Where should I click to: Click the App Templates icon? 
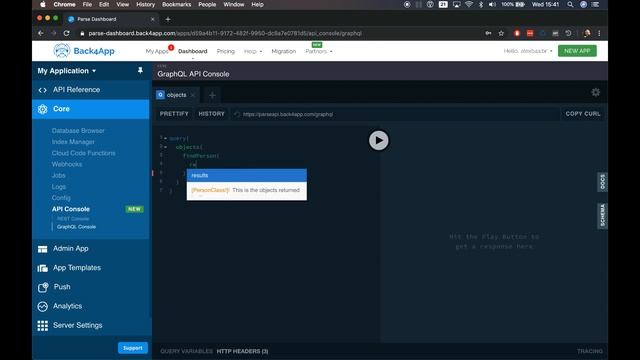click(x=42, y=268)
